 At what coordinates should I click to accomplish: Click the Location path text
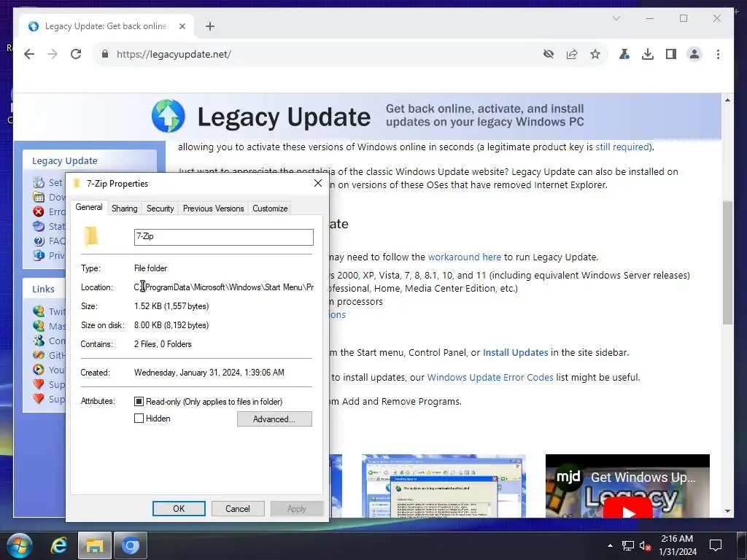[x=224, y=287]
